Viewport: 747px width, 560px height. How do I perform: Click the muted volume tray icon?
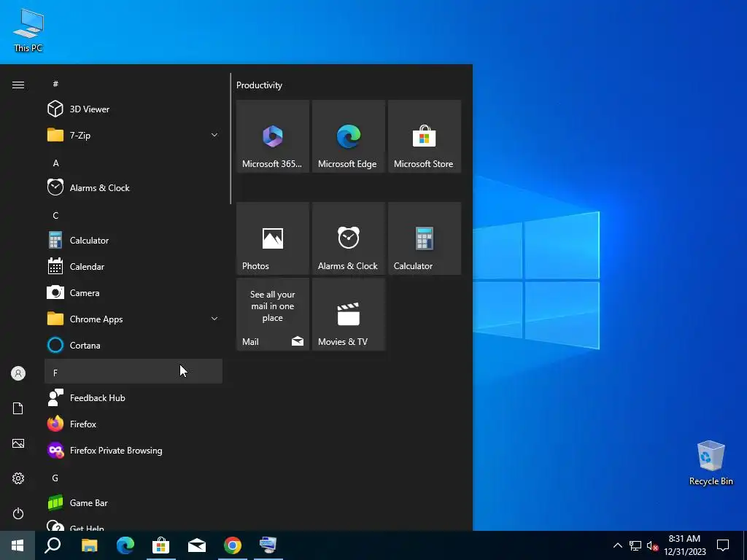[x=653, y=545]
